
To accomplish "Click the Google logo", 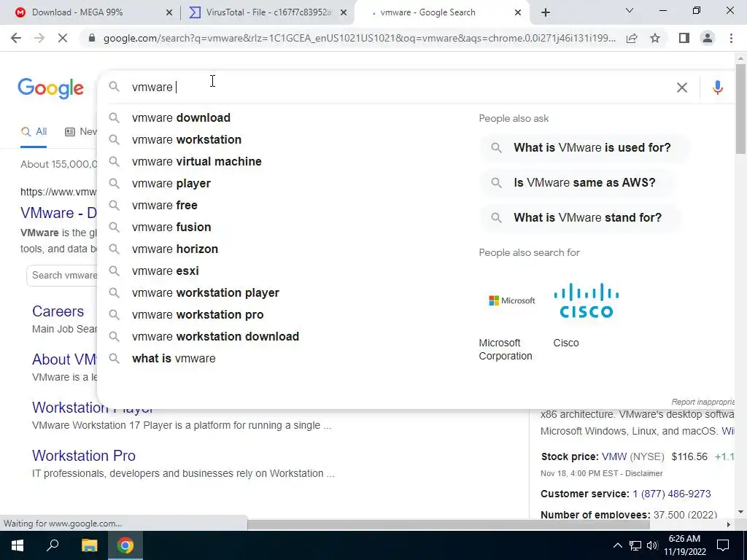I will (51, 88).
